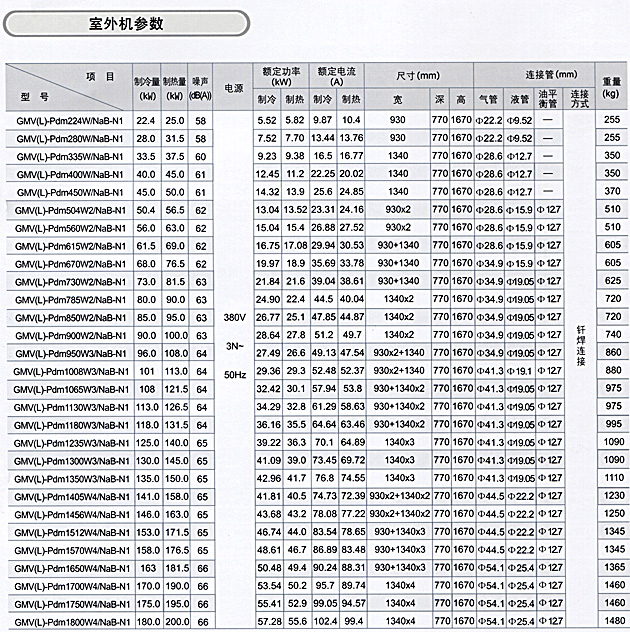This screenshot has height=632, width=630.
Task: Select model GMV(L)-Pdm280W/NaB-N1
Action: (x=69, y=139)
